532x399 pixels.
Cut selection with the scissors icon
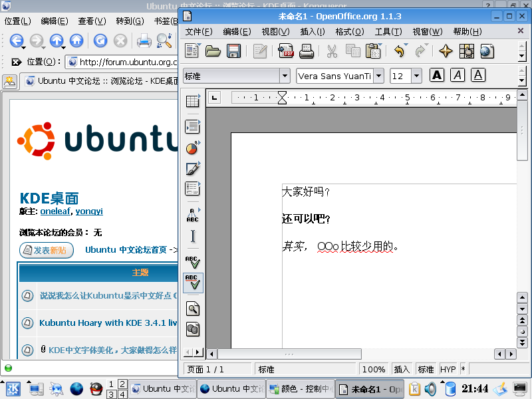click(x=332, y=51)
